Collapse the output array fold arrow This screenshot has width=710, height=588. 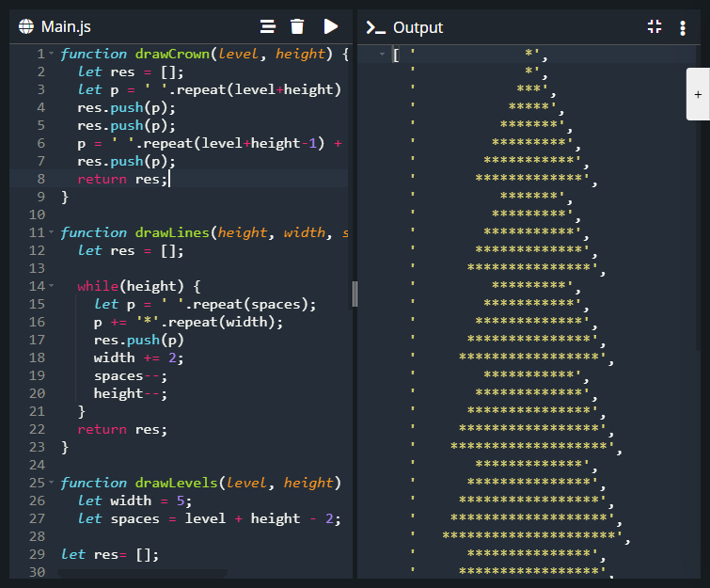(x=382, y=54)
